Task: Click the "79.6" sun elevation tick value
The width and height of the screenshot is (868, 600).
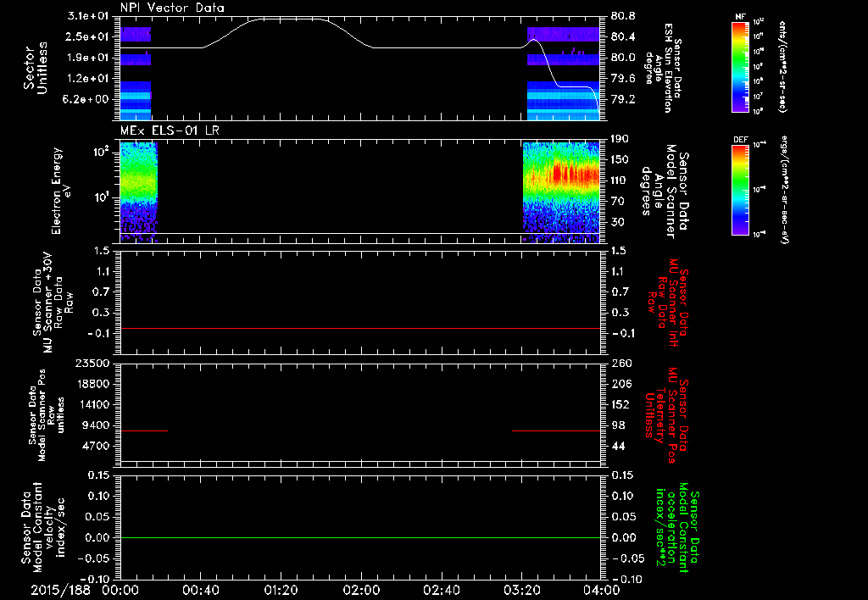Action: (x=623, y=79)
